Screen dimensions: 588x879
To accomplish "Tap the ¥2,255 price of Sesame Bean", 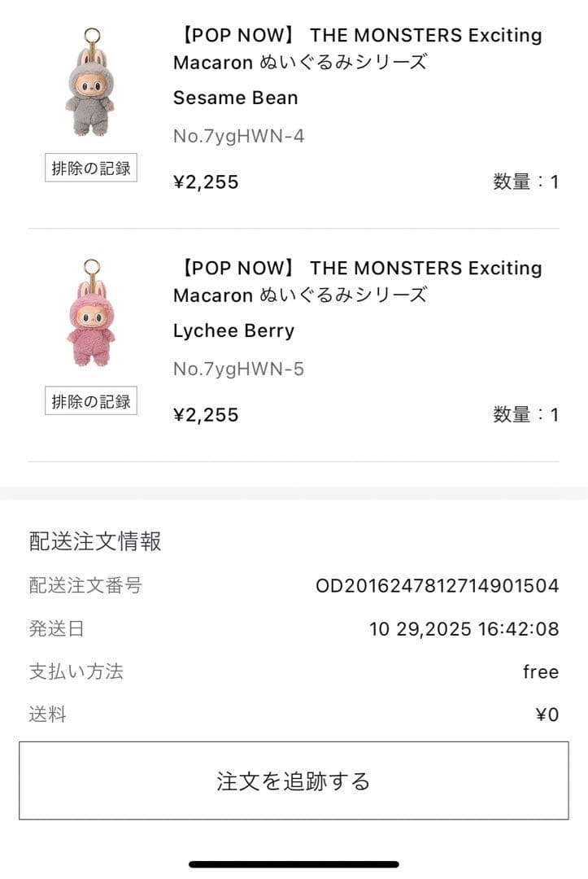I will (206, 181).
